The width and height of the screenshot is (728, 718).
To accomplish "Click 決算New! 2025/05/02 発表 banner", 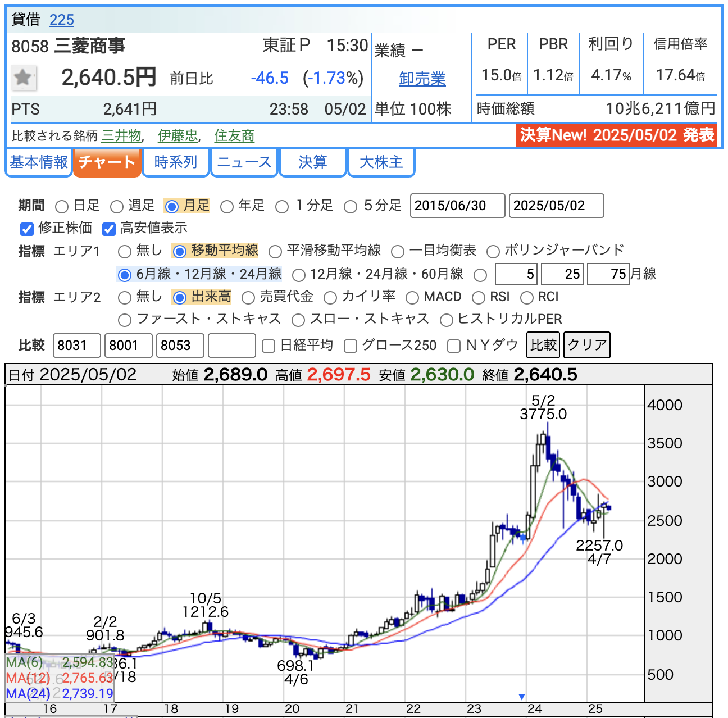I will [x=616, y=135].
